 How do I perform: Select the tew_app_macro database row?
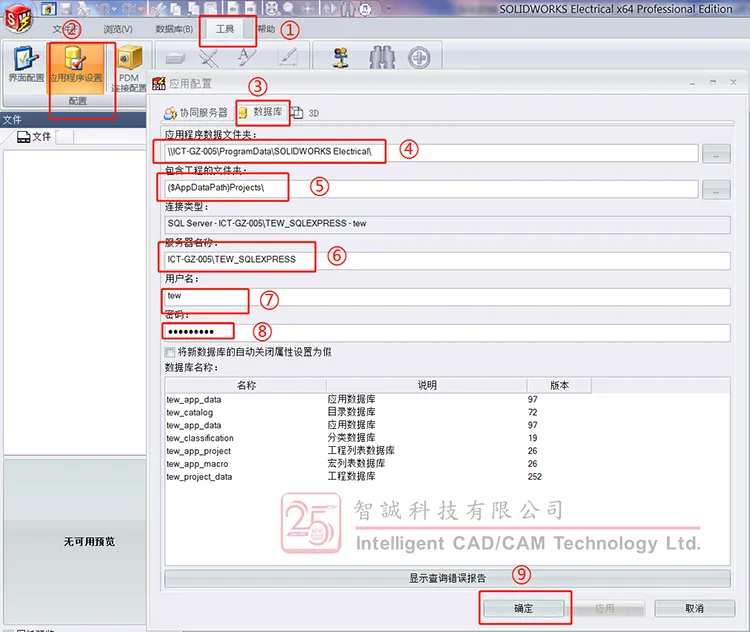[197, 464]
